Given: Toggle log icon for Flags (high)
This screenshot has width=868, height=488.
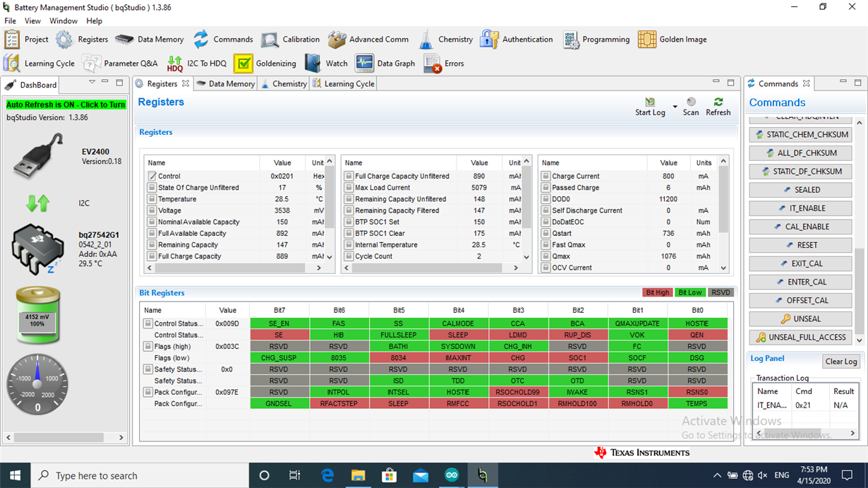Looking at the screenshot, I should [x=148, y=347].
